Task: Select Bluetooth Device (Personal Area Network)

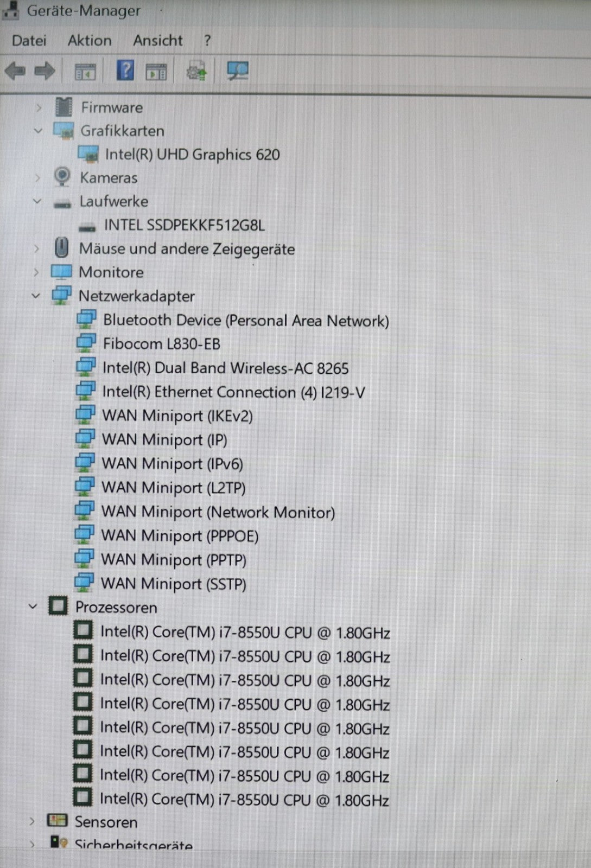Action: pyautogui.click(x=246, y=321)
